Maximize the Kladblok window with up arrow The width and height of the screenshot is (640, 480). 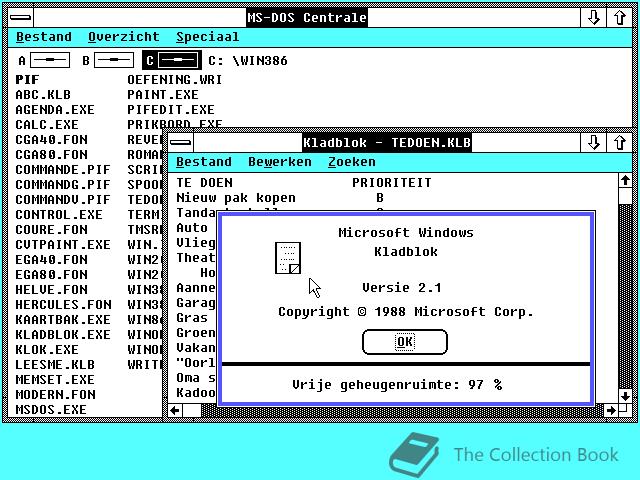tap(620, 142)
